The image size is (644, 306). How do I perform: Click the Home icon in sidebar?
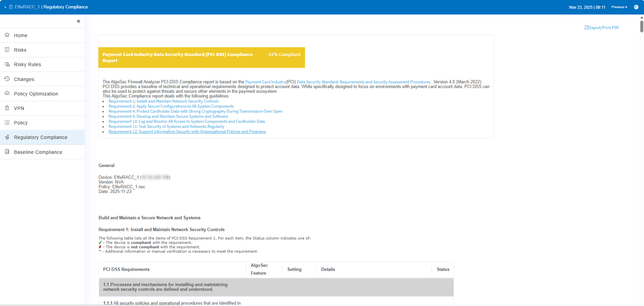pyautogui.click(x=7, y=35)
